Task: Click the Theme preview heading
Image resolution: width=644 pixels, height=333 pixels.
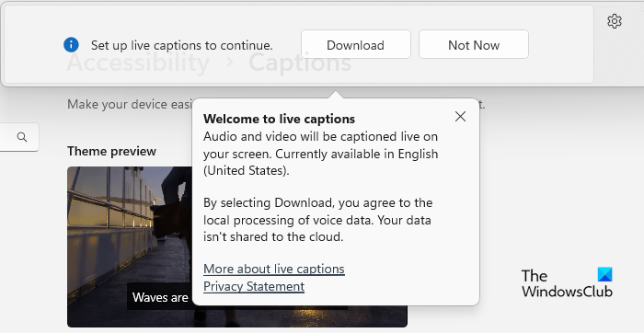Action: 111,151
